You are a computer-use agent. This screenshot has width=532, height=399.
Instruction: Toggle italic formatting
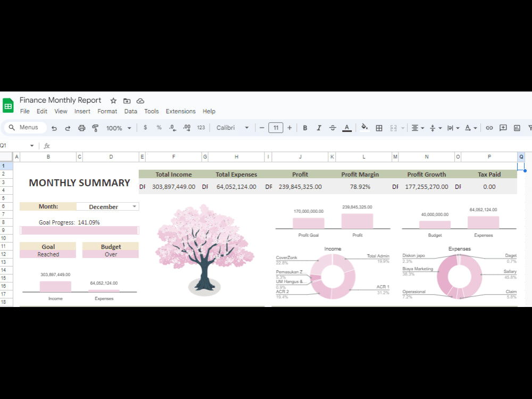tap(319, 128)
